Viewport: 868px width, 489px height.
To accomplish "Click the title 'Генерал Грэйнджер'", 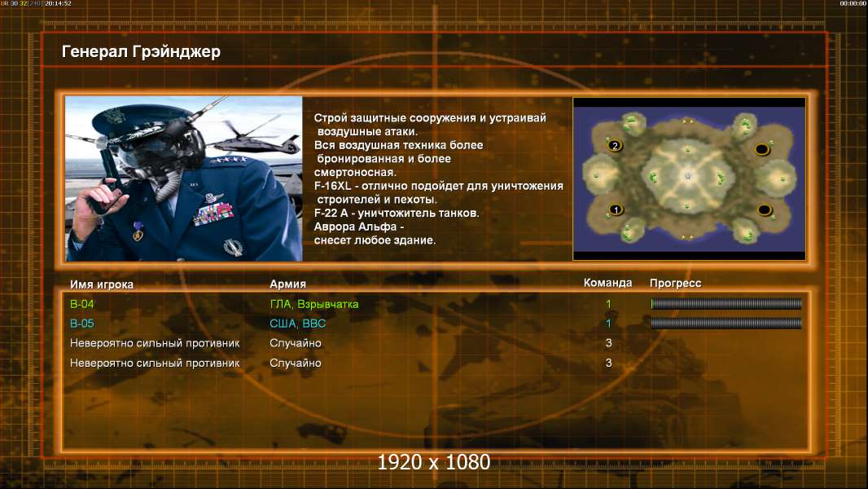I will [141, 51].
